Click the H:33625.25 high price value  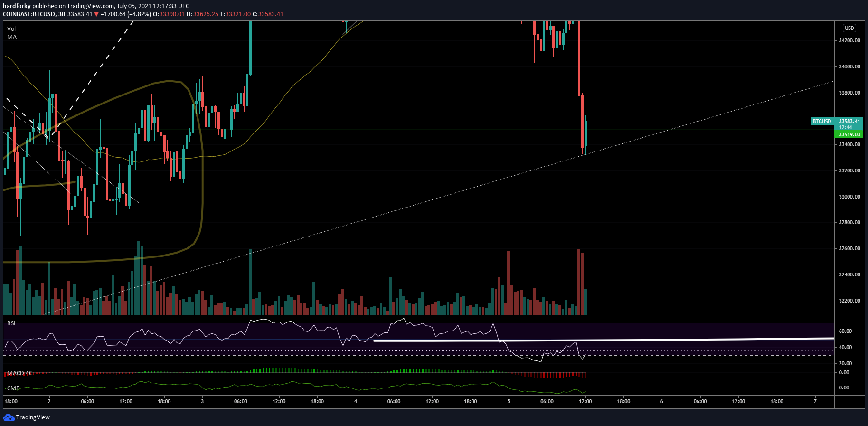tap(202, 14)
